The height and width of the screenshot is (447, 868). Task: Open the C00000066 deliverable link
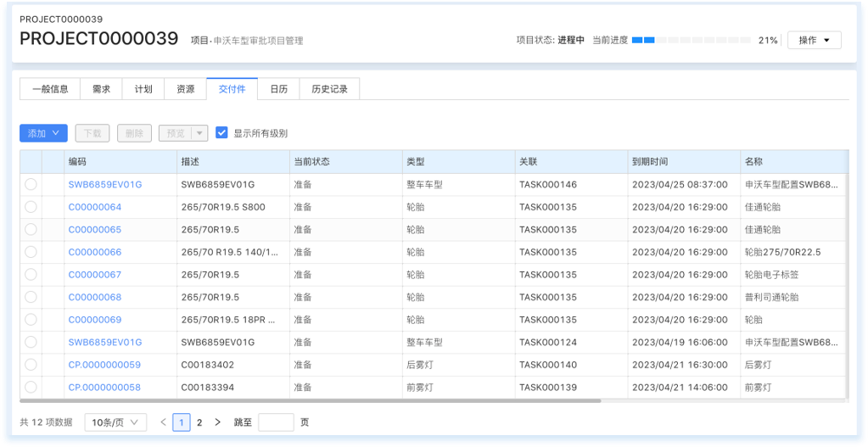[95, 252]
